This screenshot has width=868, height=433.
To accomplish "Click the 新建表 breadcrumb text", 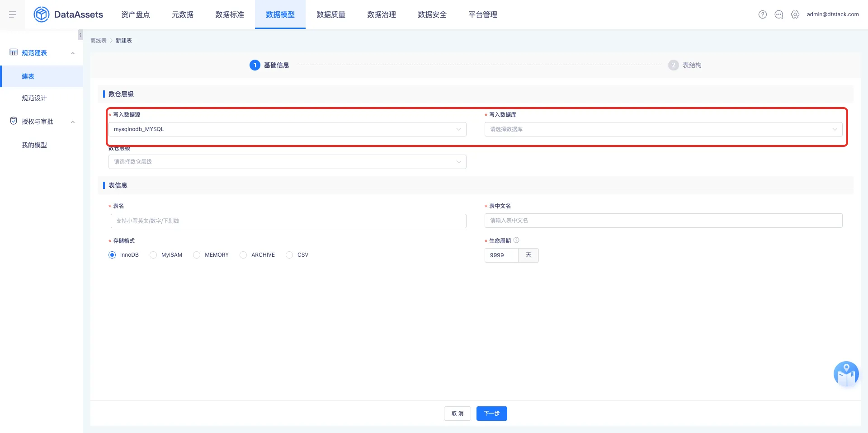I will point(124,41).
